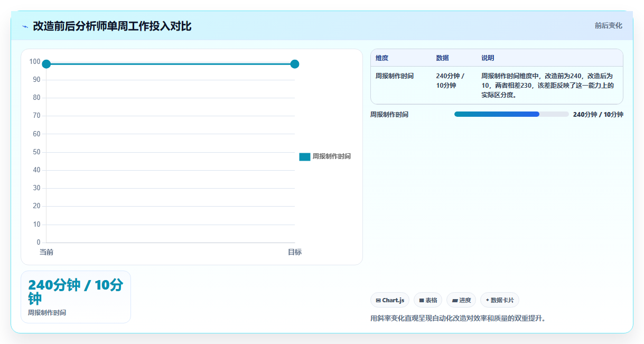Select the 表格 tag

428,300
